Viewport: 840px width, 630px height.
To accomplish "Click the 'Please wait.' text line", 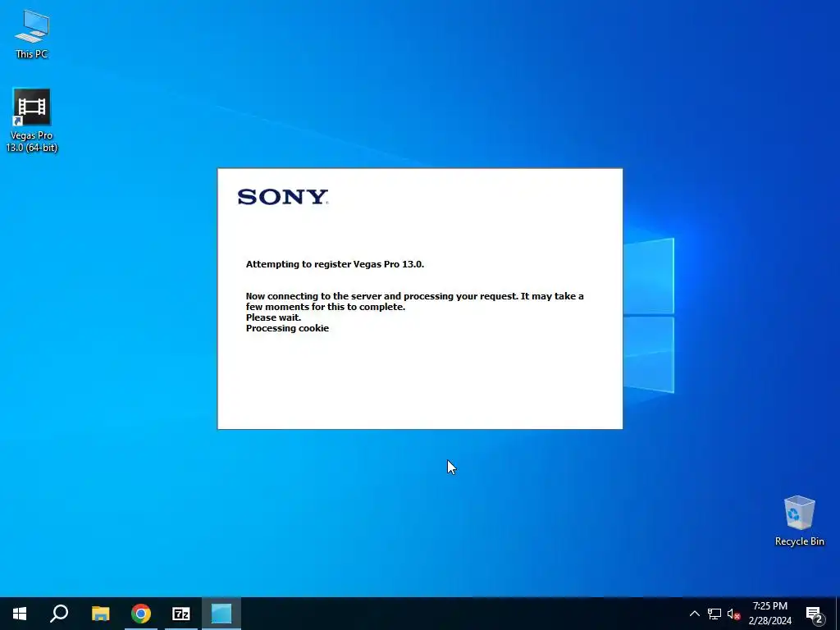I will pos(273,317).
